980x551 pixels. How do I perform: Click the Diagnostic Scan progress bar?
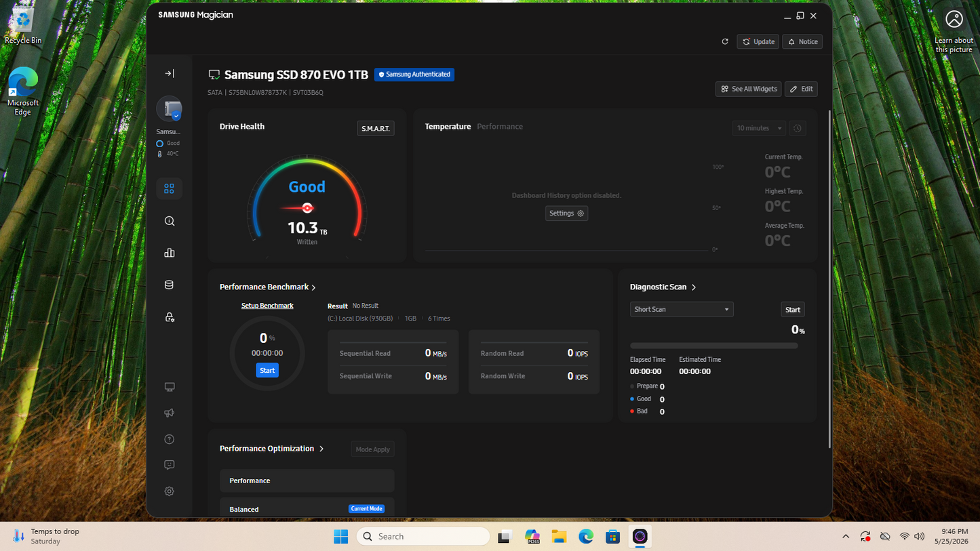click(x=714, y=346)
